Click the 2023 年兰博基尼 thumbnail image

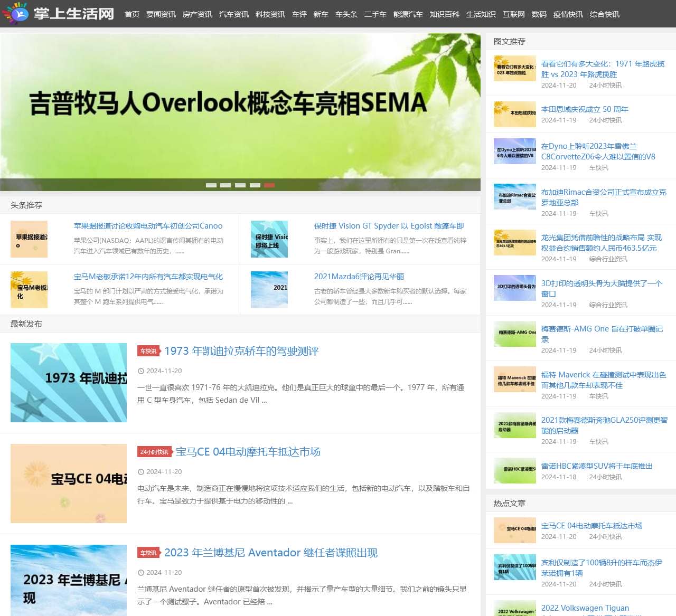69,581
